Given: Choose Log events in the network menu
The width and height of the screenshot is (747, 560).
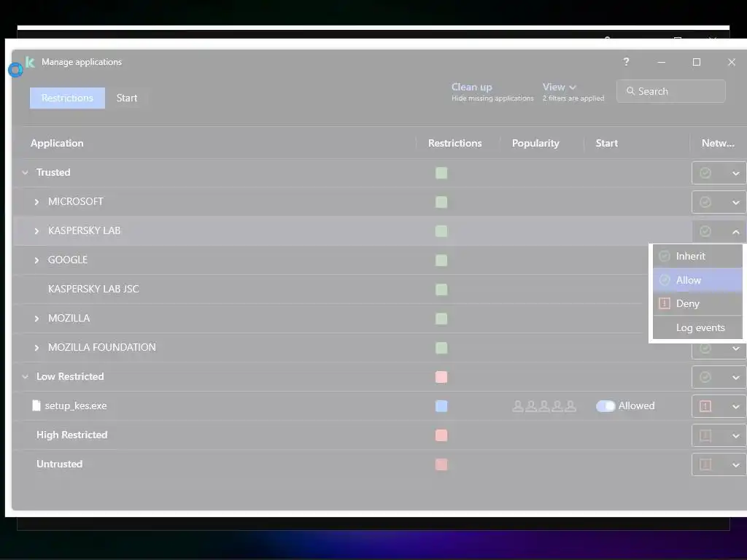Looking at the screenshot, I should (697, 327).
